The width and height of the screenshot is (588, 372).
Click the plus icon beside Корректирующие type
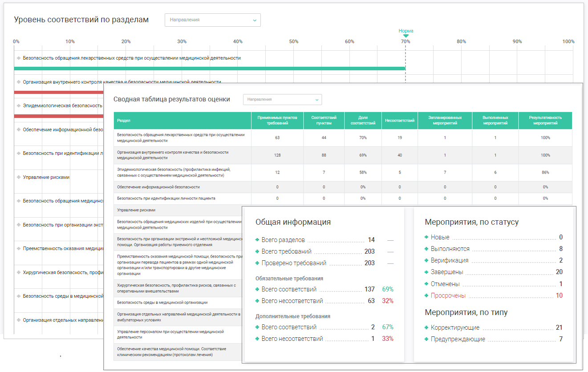pyautogui.click(x=426, y=328)
